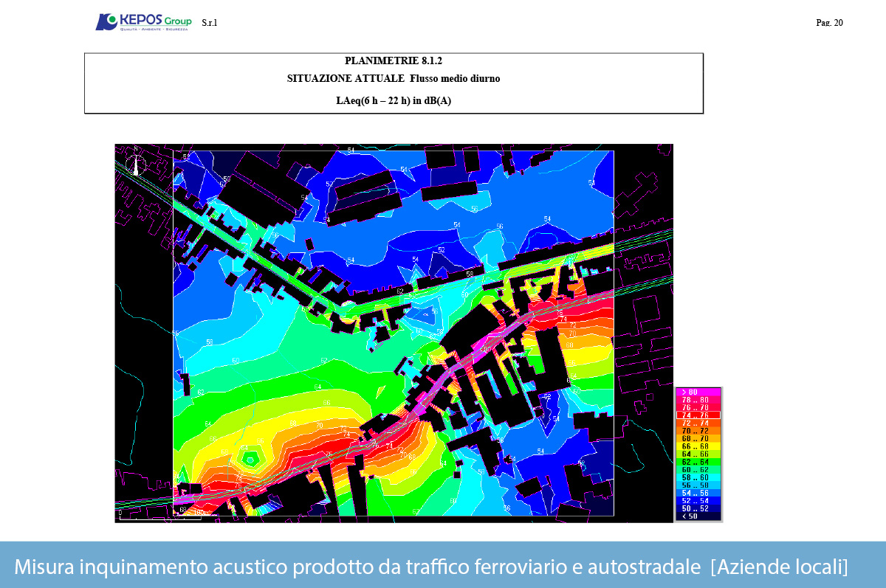Click the '< 50' dark legend entry
This screenshot has height=588, width=886.
(698, 516)
